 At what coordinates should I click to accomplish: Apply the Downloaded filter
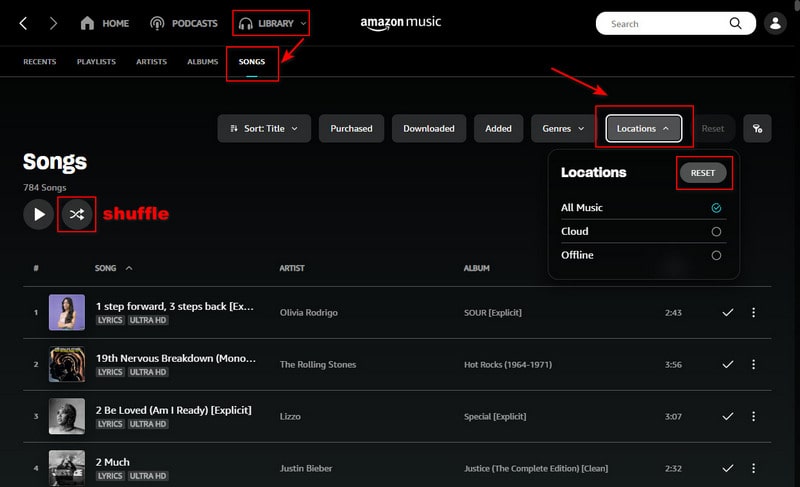[429, 128]
